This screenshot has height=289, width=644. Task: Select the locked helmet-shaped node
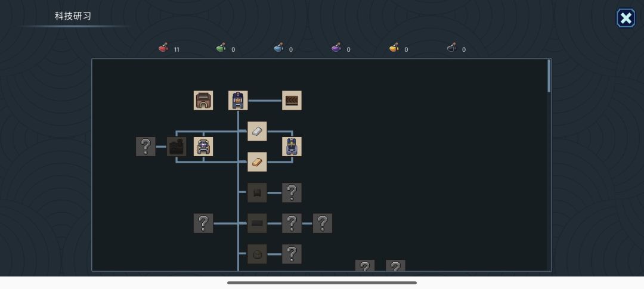pos(257,254)
